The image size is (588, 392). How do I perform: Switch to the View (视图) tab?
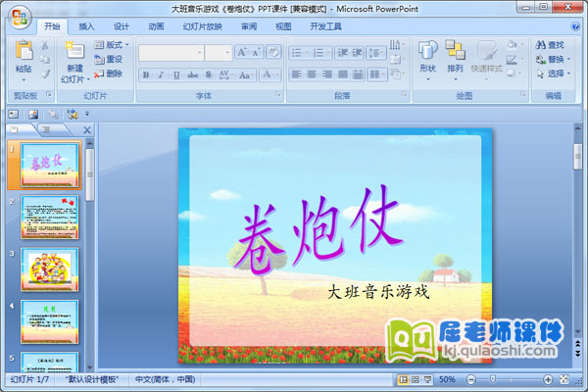(x=283, y=26)
